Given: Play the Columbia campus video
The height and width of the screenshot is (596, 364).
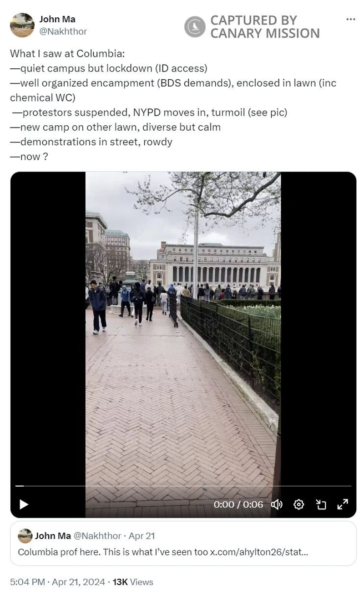Looking at the screenshot, I should pyautogui.click(x=24, y=504).
